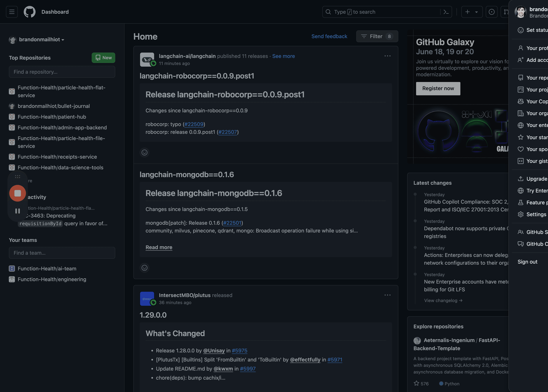This screenshot has height=392, width=548.
Task: Open the @effectfully user profile link
Action: click(305, 360)
